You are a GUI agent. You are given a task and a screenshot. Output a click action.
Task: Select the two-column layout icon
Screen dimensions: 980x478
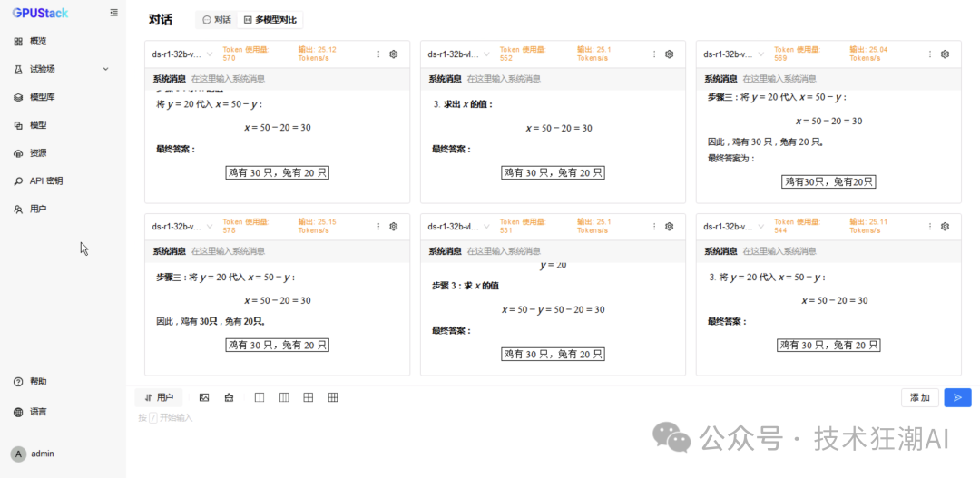(x=260, y=397)
